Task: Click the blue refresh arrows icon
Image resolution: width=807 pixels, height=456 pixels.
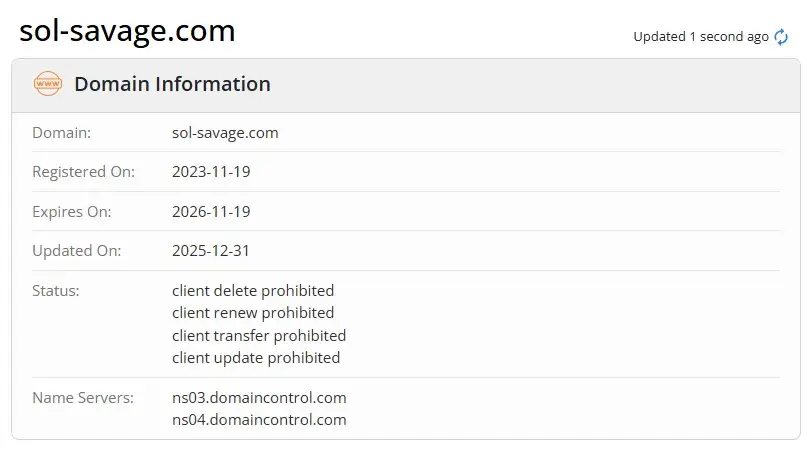Action: point(781,37)
